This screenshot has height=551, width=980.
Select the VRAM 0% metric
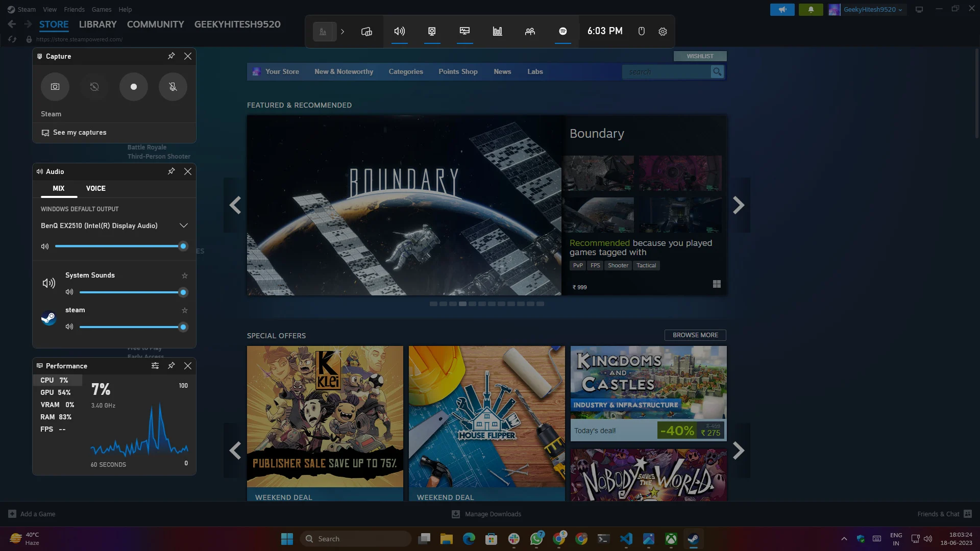click(x=57, y=405)
